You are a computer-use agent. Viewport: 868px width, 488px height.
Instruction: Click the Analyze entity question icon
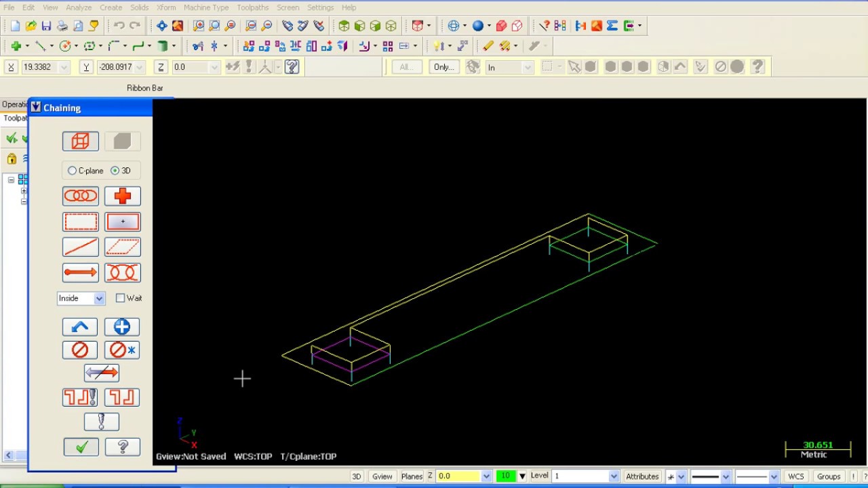(x=544, y=26)
